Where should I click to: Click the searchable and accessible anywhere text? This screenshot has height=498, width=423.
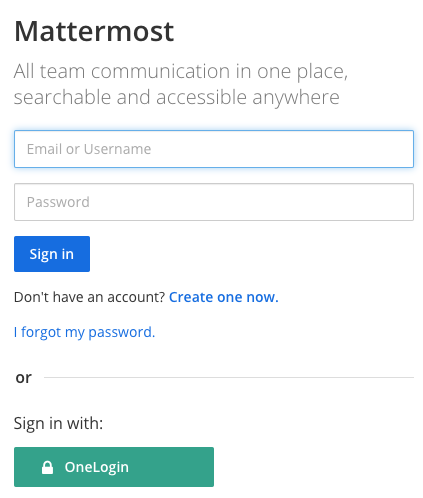(x=177, y=97)
